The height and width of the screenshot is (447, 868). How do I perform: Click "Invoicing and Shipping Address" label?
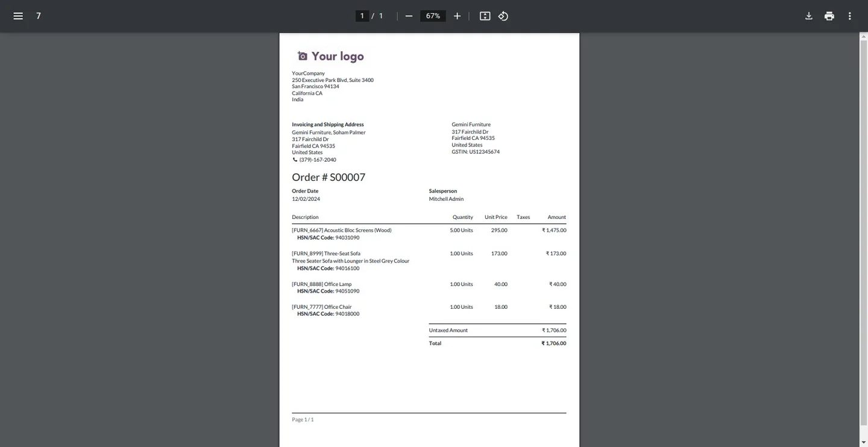pos(328,125)
